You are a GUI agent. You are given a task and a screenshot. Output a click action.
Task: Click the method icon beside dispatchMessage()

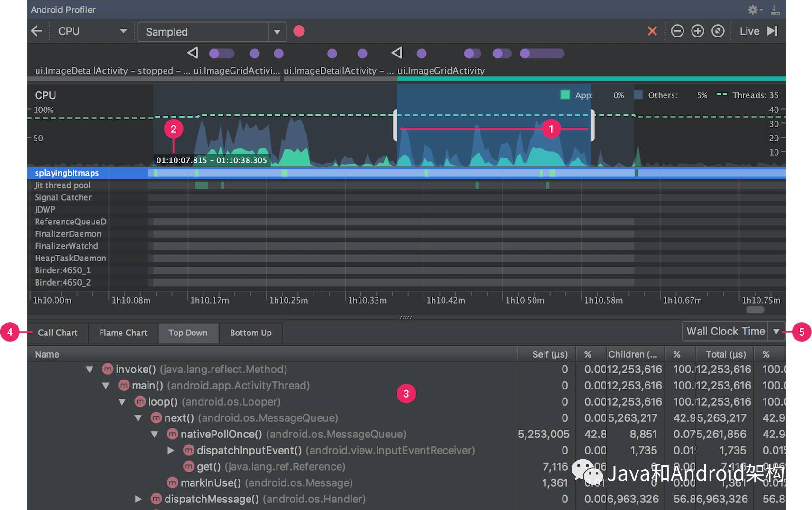click(x=157, y=499)
